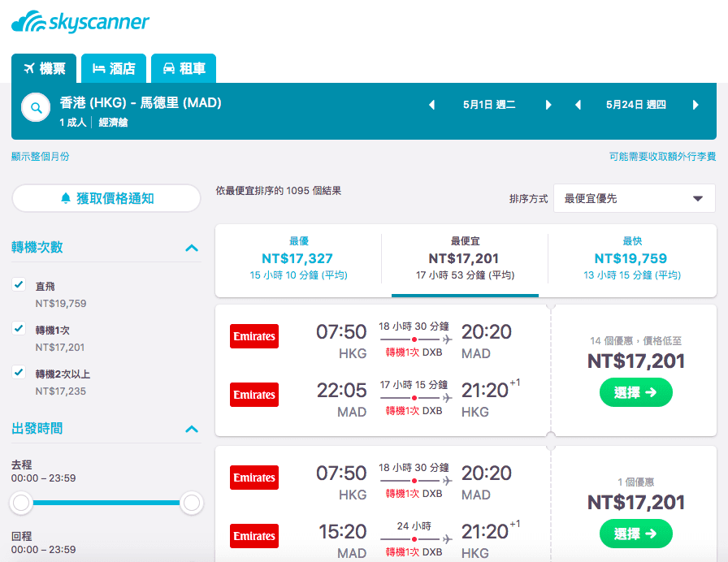Screen dimensions: 728x562
Task: Click 選擇 button for 1 個優惠 result
Action: (635, 534)
